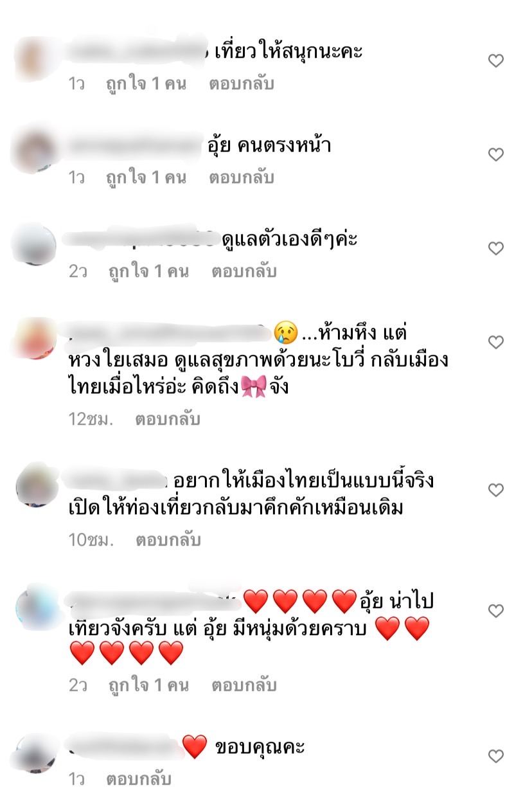Reply to the 12ชม. comment
The width and height of the screenshot is (532, 808).
[x=168, y=420]
